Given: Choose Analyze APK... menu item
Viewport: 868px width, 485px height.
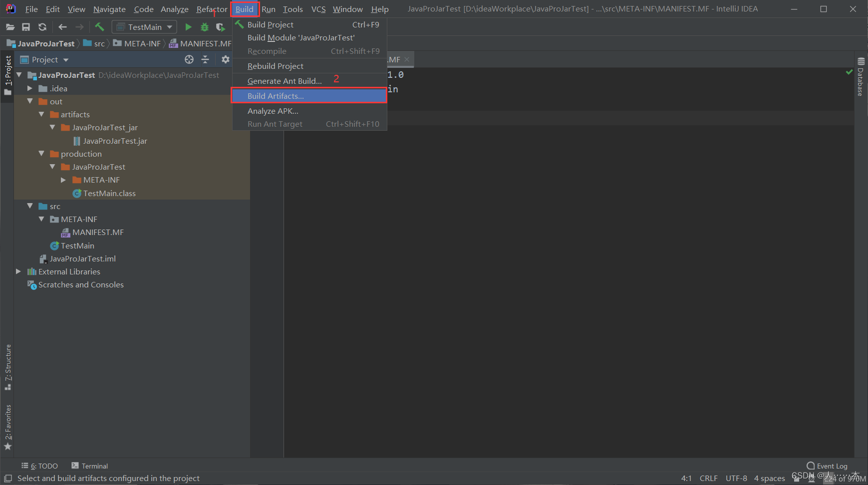Looking at the screenshot, I should [x=309, y=111].
